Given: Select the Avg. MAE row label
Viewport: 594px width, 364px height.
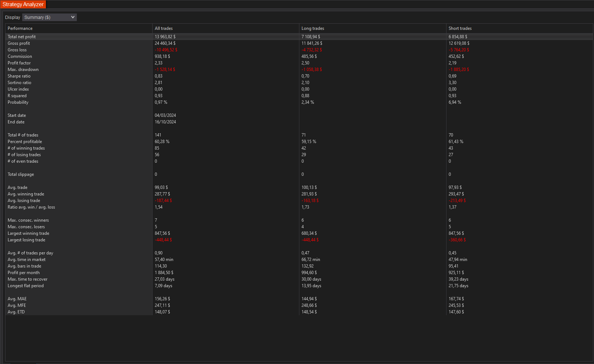Looking at the screenshot, I should point(17,299).
